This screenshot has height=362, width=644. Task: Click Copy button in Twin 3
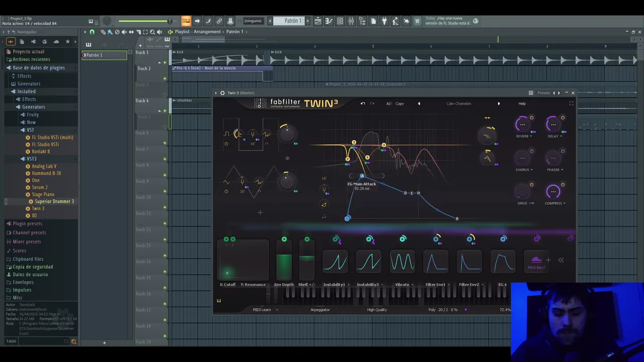399,104
